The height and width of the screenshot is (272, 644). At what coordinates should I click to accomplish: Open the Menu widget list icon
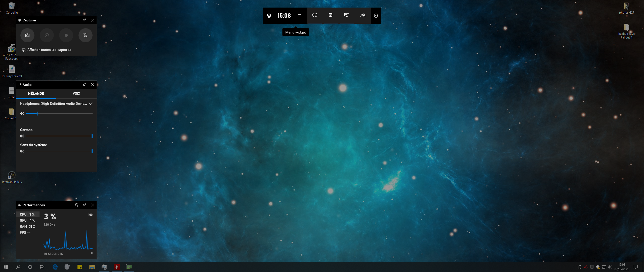299,16
